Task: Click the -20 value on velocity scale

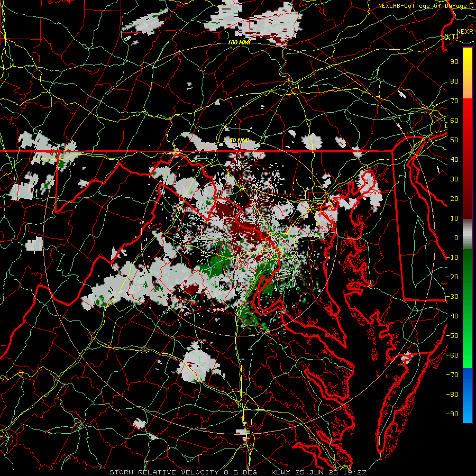Action: [452, 277]
